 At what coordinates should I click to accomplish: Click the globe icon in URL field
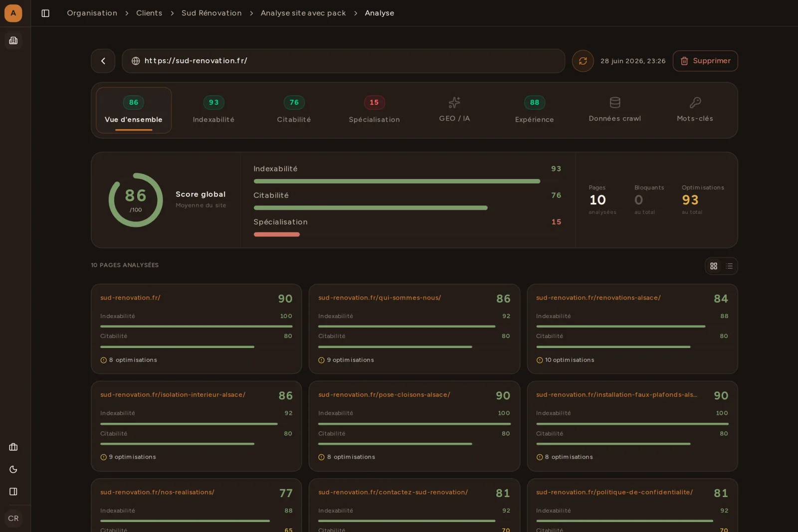[136, 61]
